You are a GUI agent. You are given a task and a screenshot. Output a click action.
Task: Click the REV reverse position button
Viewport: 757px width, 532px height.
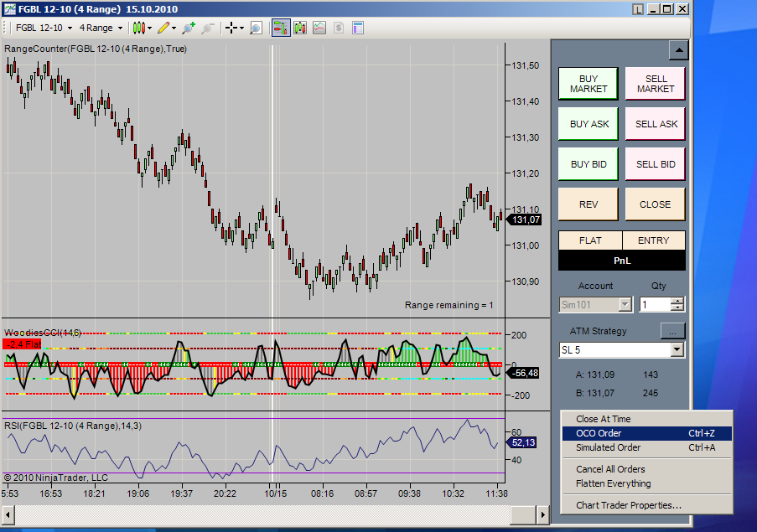coord(588,204)
